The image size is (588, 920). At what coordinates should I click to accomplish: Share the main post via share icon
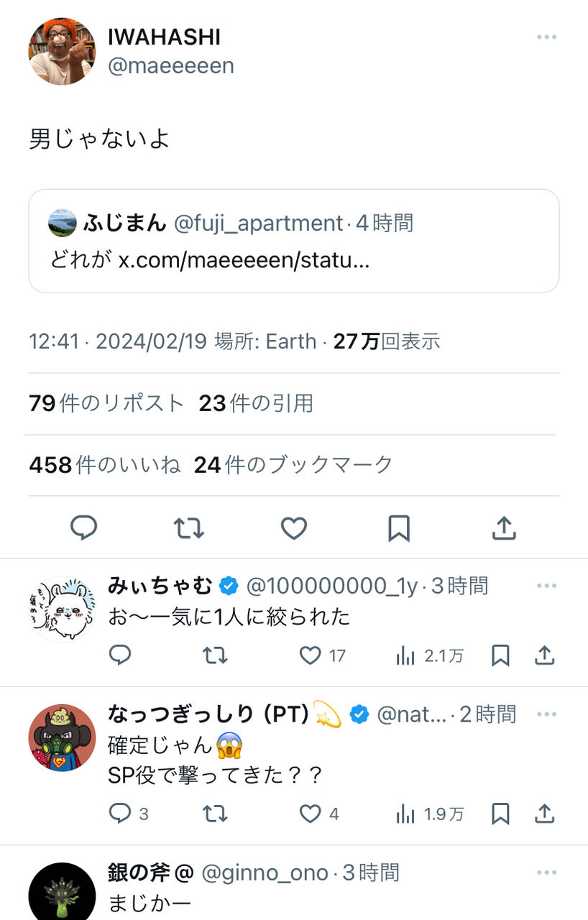(x=504, y=528)
